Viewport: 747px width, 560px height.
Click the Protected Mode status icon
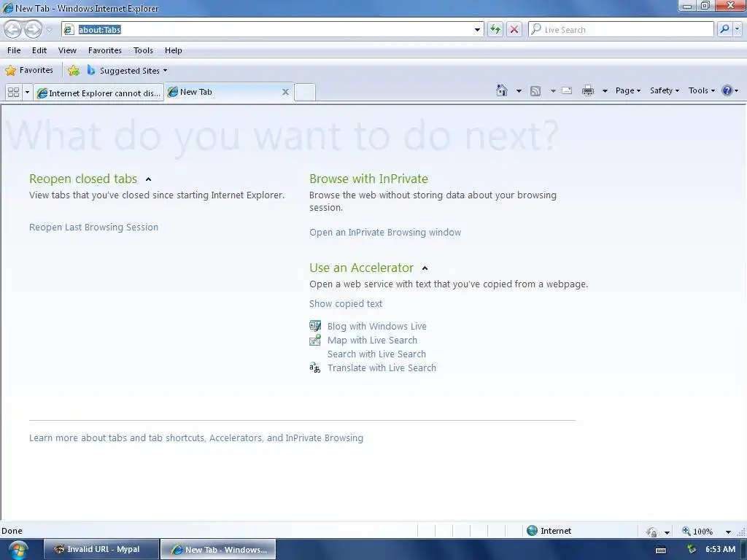pyautogui.click(x=651, y=532)
